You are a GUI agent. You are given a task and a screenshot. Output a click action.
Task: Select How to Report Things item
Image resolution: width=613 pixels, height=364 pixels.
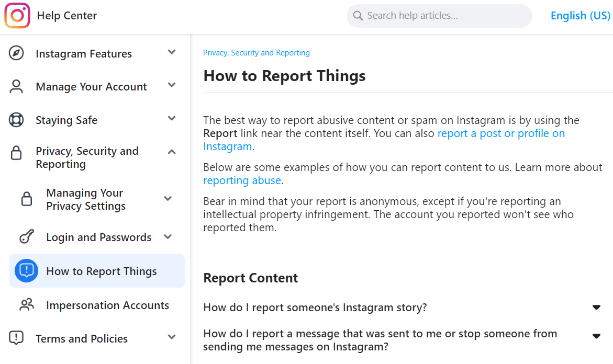pos(97,271)
